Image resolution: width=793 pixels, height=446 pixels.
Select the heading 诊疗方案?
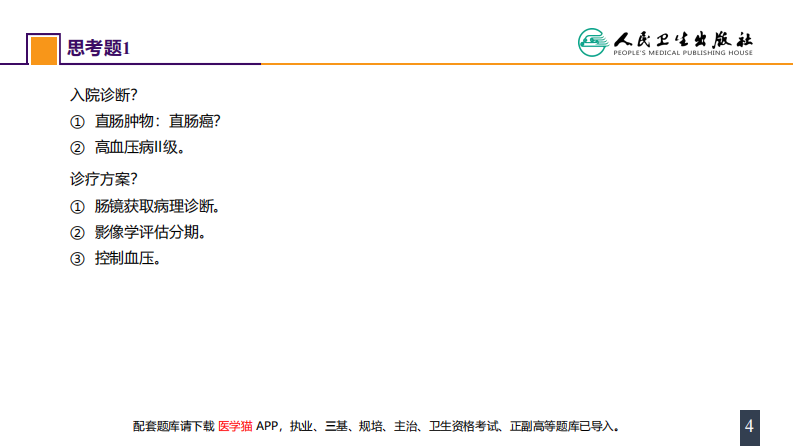pyautogui.click(x=104, y=179)
